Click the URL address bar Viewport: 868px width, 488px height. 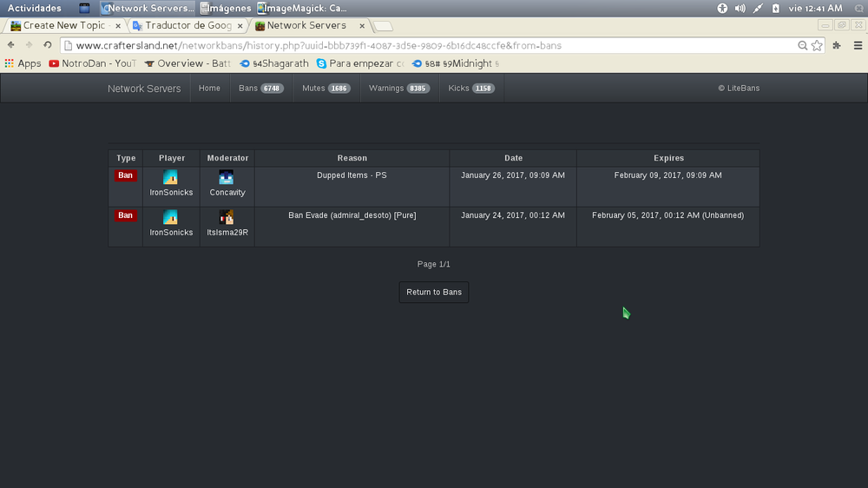(x=434, y=45)
